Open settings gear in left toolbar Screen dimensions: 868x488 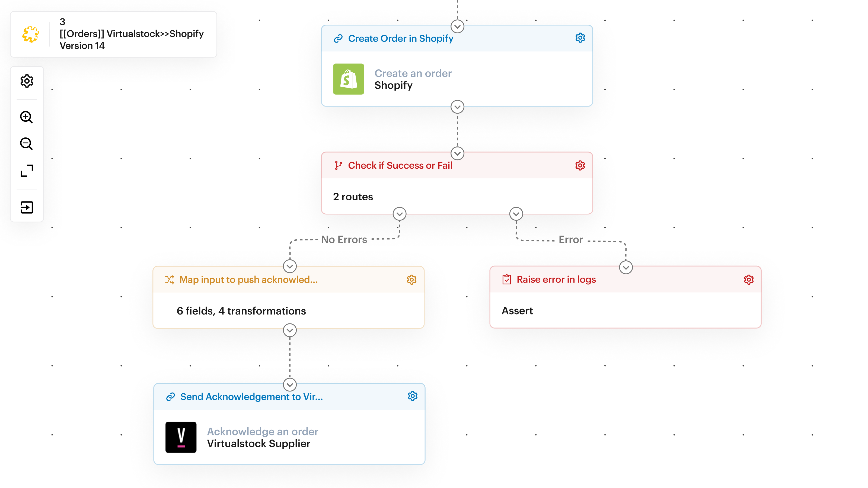[x=27, y=81]
